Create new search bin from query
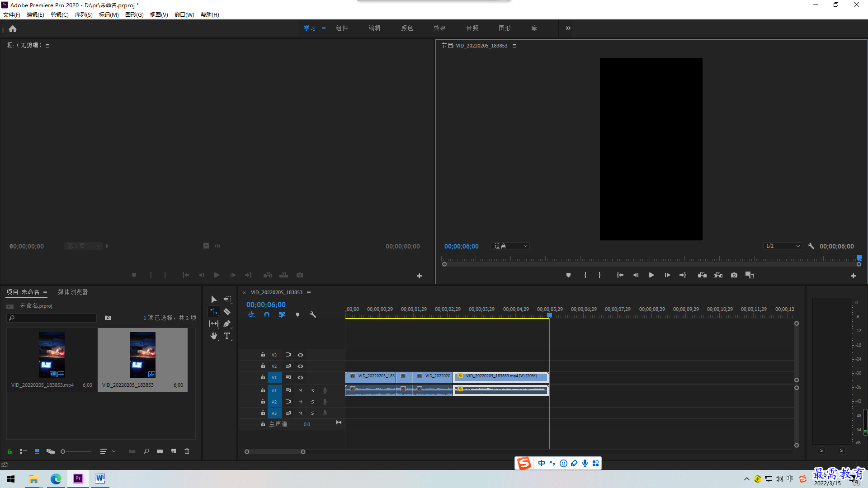Viewport: 868px width, 488px height. [x=108, y=318]
